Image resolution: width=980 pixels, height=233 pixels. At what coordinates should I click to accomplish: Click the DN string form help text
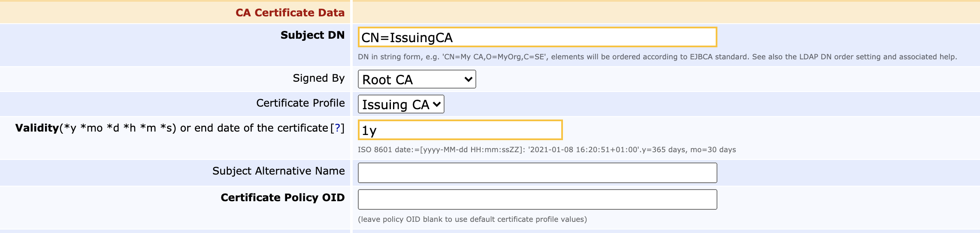[657, 57]
